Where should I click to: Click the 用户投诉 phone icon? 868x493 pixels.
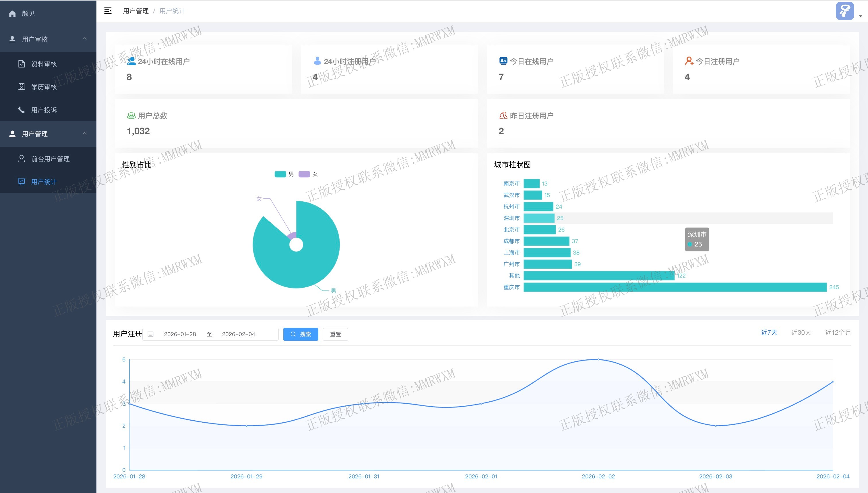pyautogui.click(x=21, y=110)
